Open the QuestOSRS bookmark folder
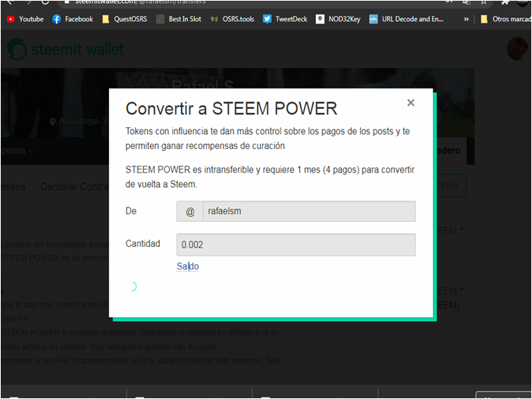Viewport: 532px width, 399px height. pos(124,19)
